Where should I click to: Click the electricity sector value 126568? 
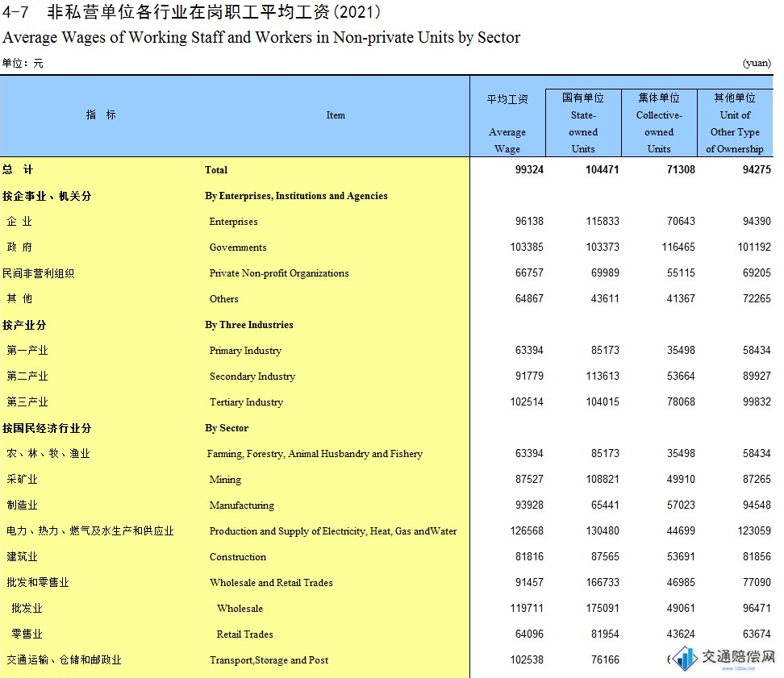[527, 530]
